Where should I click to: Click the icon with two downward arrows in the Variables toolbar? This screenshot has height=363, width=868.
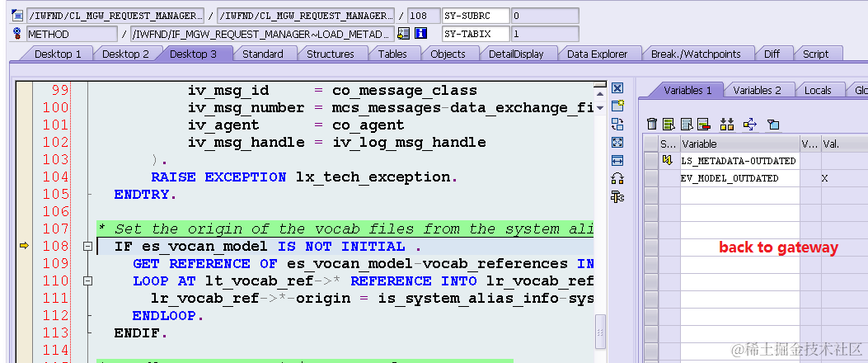pyautogui.click(x=727, y=124)
